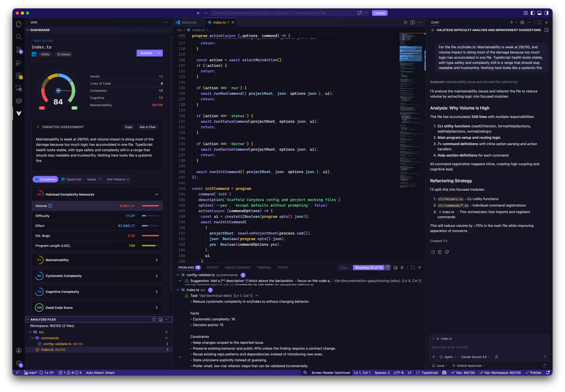The image size is (565, 392).
Task: Split the editor to the right
Action: pyautogui.click(x=413, y=22)
